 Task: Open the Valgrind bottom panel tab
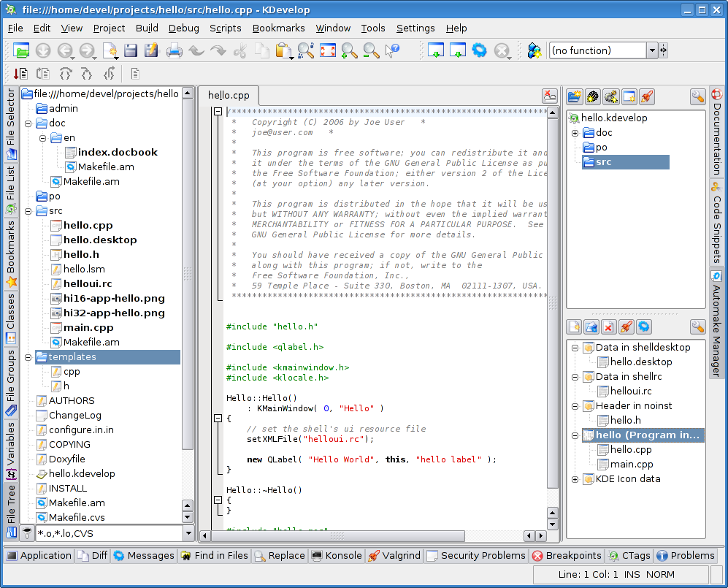[394, 555]
